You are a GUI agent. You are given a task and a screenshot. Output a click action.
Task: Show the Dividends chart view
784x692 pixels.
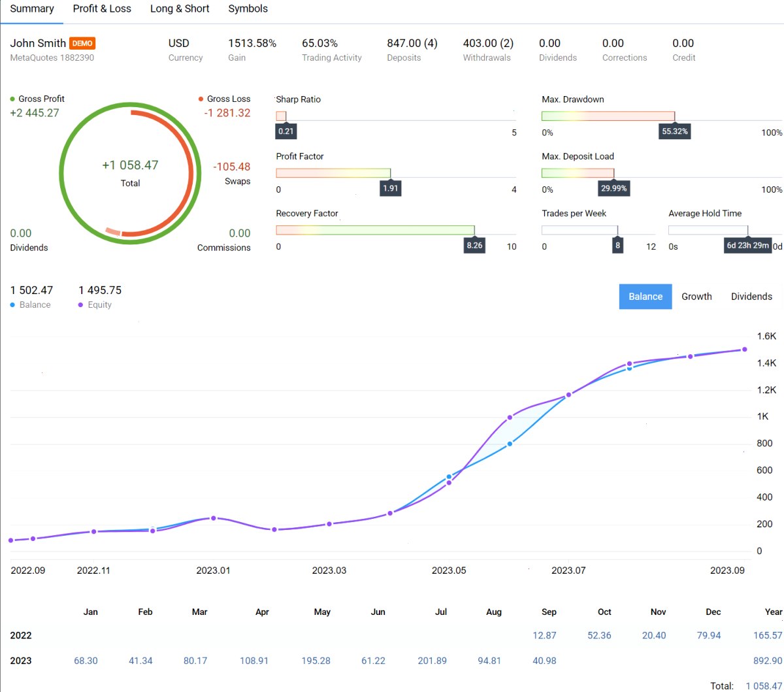point(751,297)
